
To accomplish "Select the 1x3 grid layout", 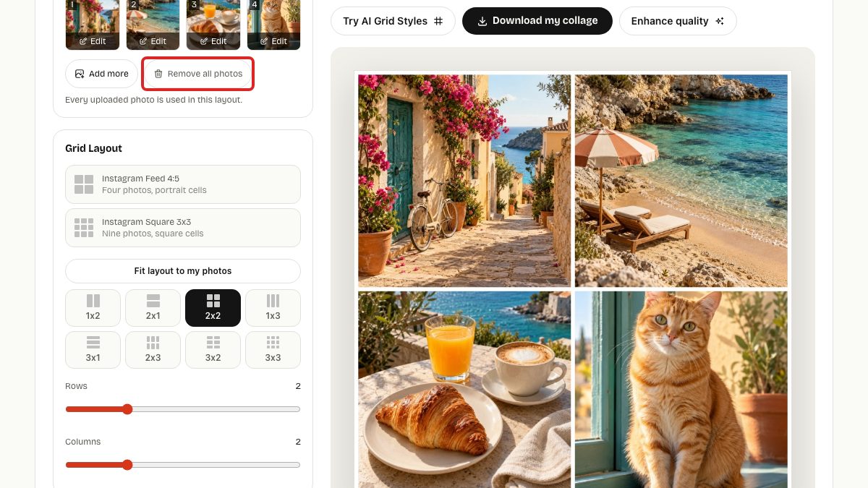I will tap(273, 308).
